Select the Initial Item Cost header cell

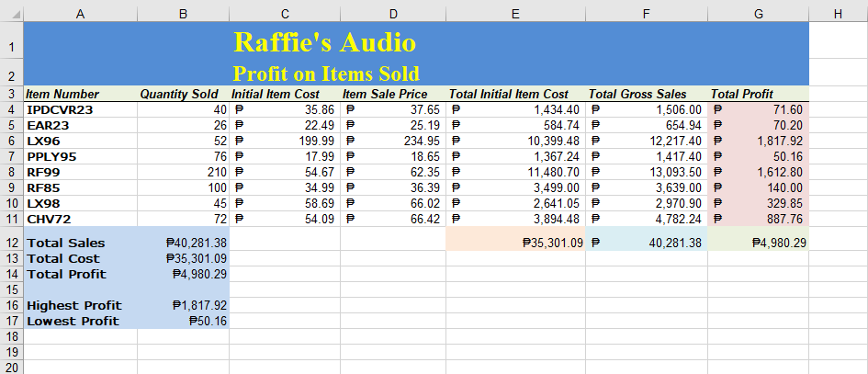[x=285, y=94]
